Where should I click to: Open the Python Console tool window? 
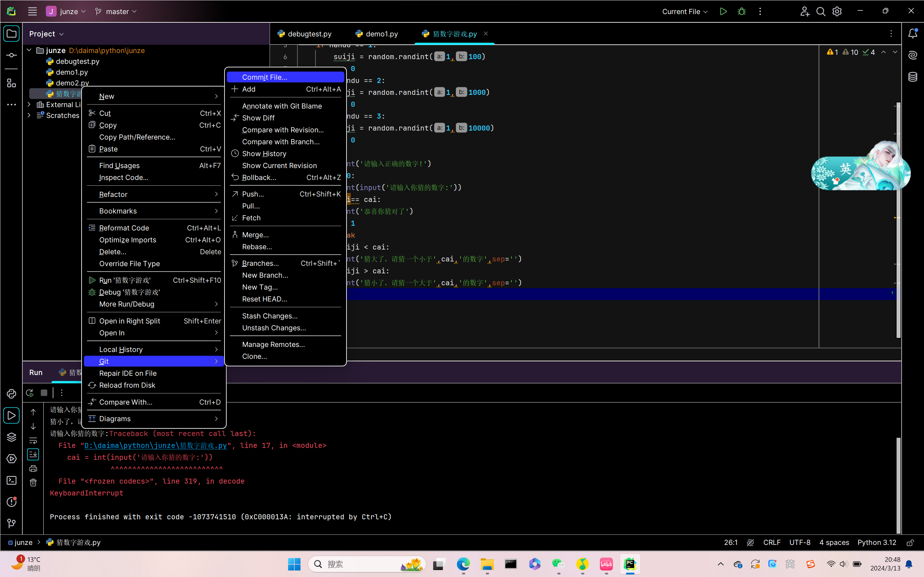[x=11, y=393]
